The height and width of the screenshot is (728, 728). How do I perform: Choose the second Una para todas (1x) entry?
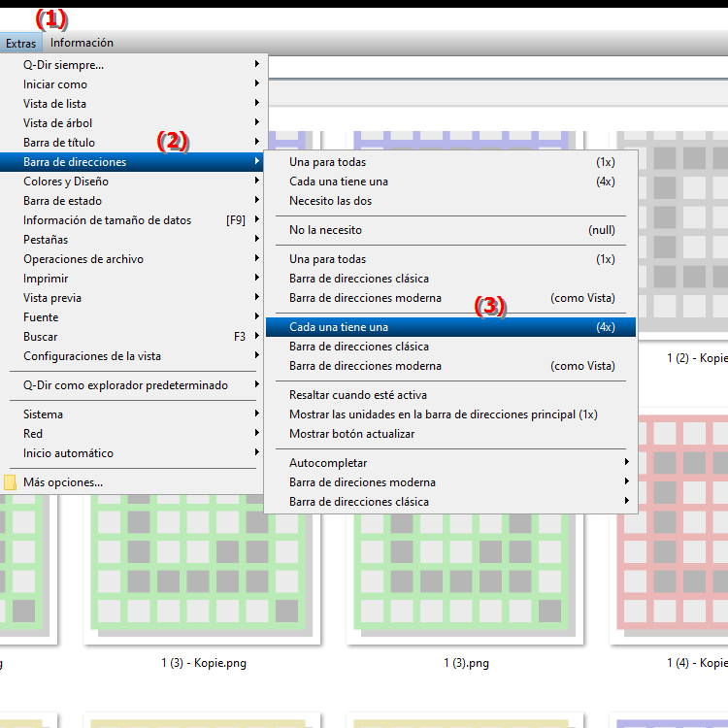pos(450,259)
